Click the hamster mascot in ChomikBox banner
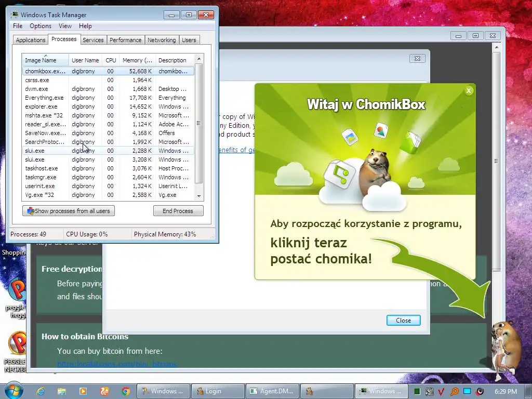The width and height of the screenshot is (532, 399). pos(376,171)
